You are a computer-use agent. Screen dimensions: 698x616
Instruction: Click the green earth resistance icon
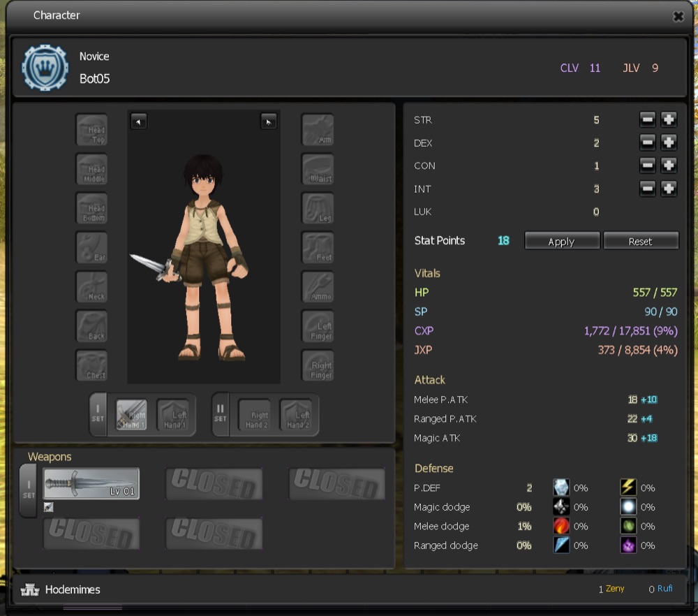628,526
